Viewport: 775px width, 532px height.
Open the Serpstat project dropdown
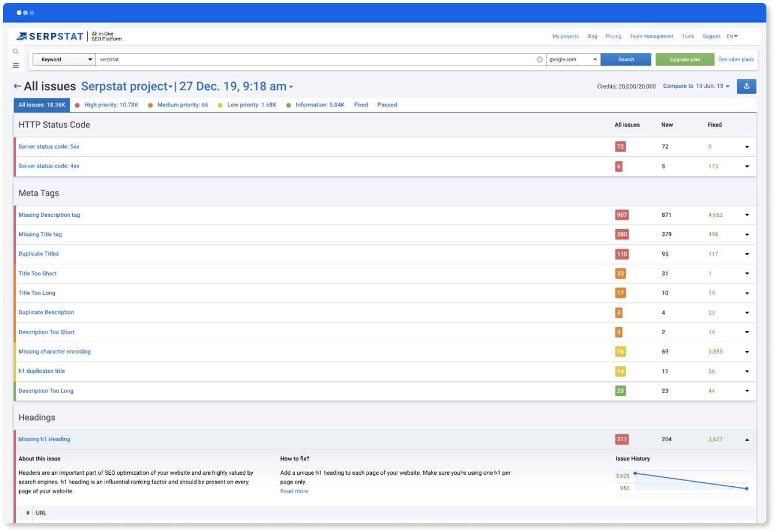[x=127, y=86]
